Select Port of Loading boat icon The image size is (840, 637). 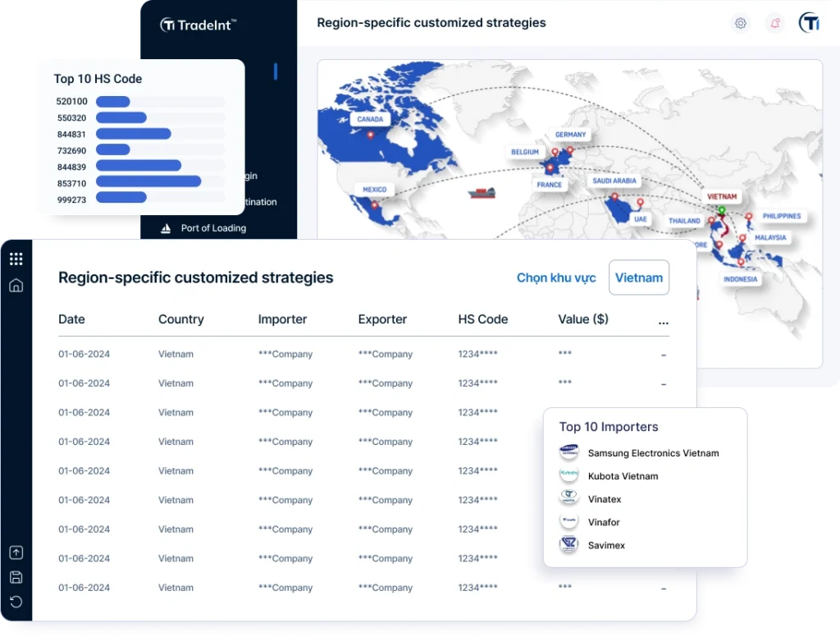click(166, 228)
